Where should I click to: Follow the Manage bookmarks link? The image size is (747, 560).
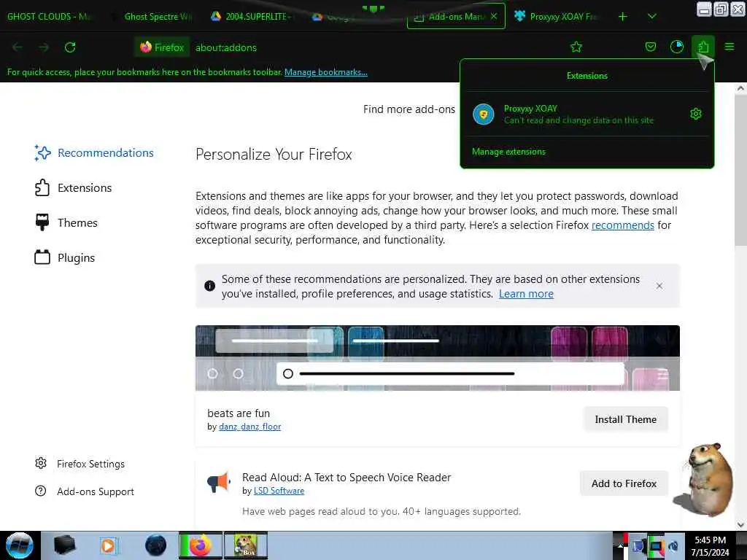click(x=326, y=72)
